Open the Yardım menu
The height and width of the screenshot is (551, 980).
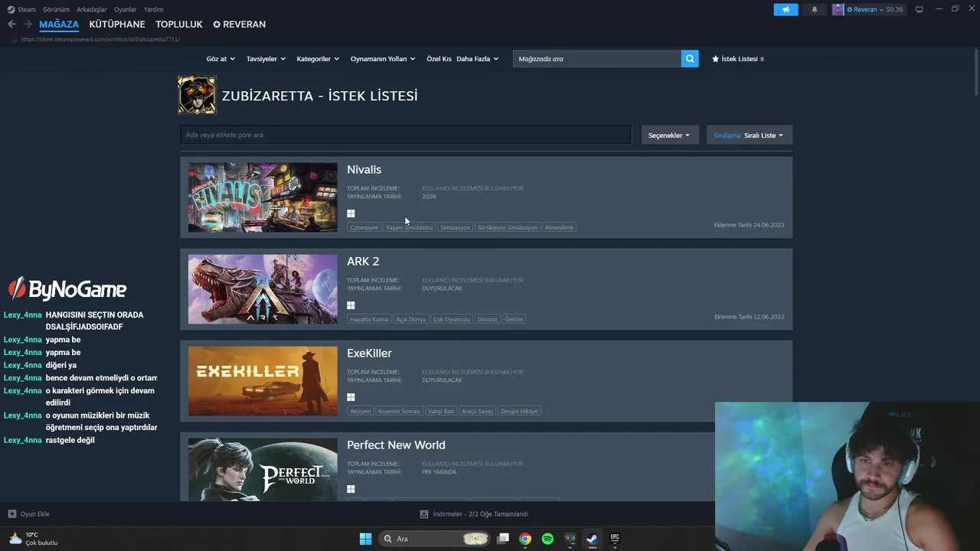[x=153, y=9]
